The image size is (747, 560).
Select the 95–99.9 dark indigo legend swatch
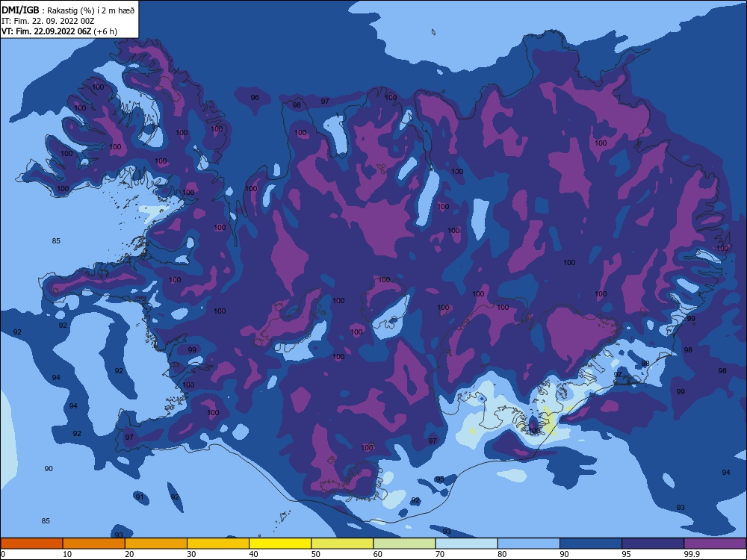(653, 544)
